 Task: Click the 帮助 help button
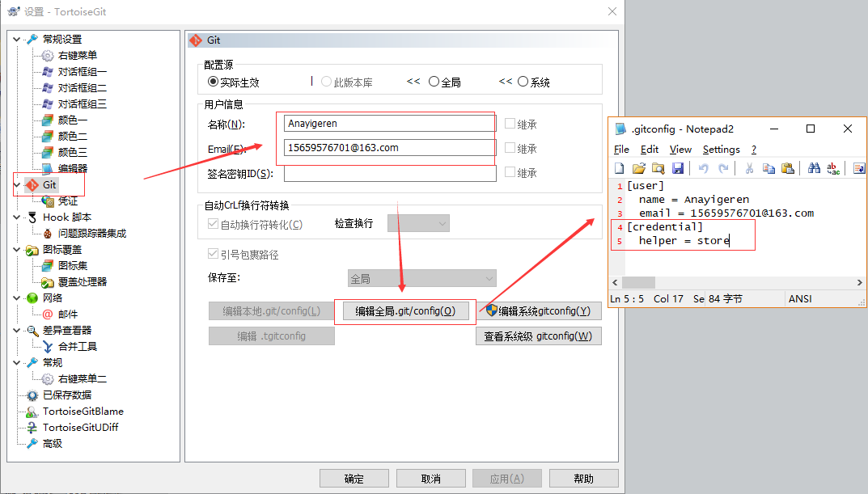click(583, 479)
